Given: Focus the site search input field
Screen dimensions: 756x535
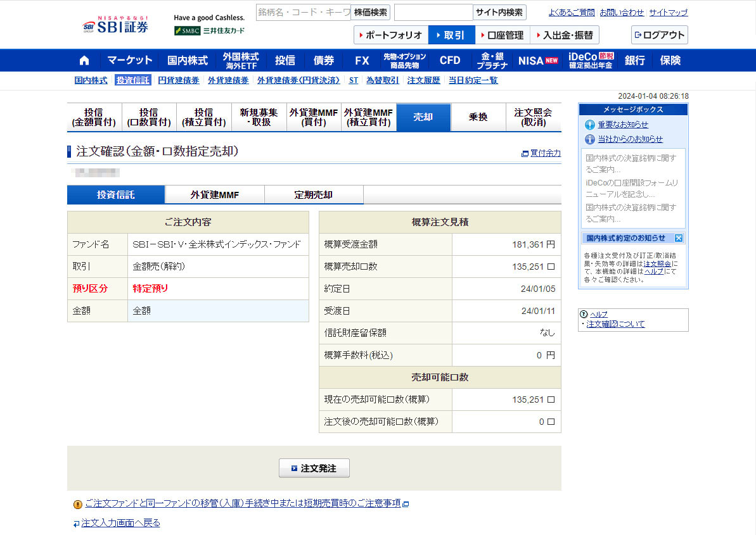Looking at the screenshot, I should [433, 12].
